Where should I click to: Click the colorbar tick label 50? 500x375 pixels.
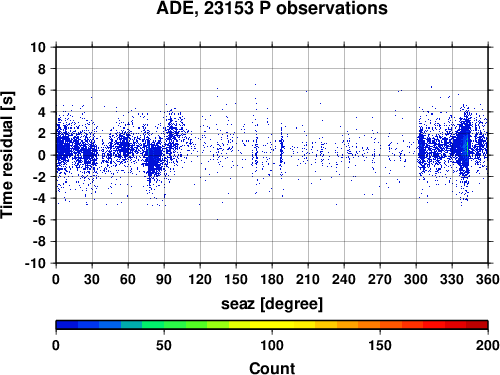[164, 345]
